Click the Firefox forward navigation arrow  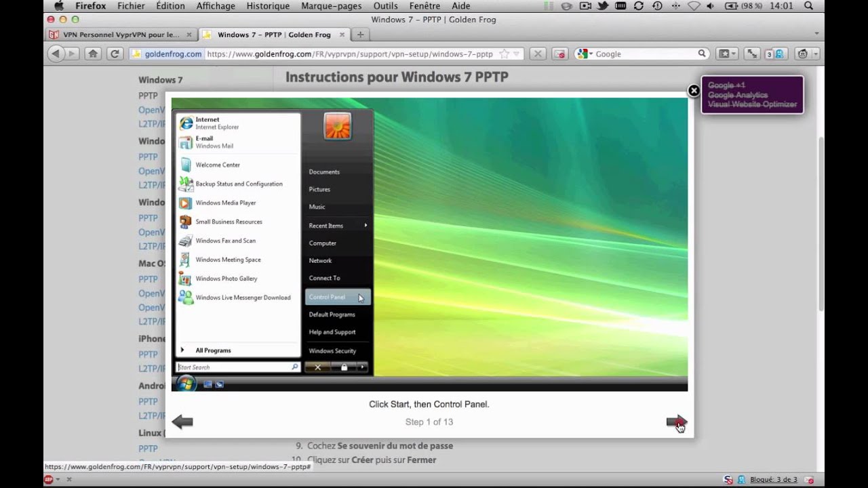click(71, 54)
